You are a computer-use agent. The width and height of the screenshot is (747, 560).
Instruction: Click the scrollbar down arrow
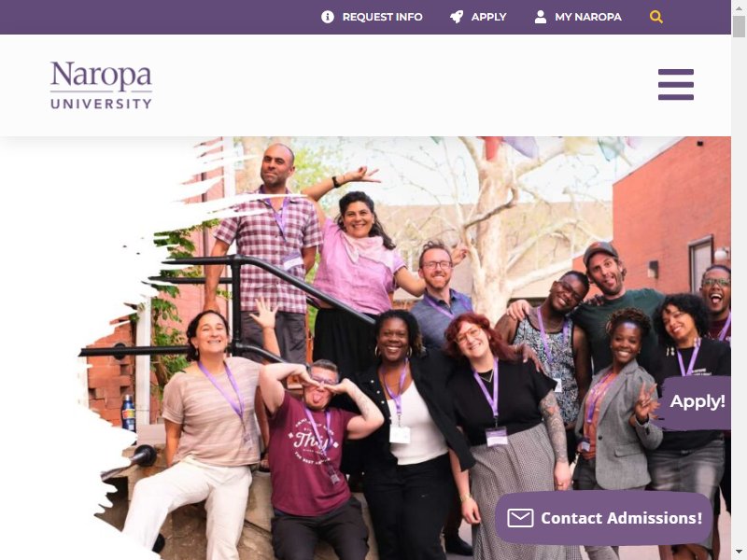coord(739,553)
